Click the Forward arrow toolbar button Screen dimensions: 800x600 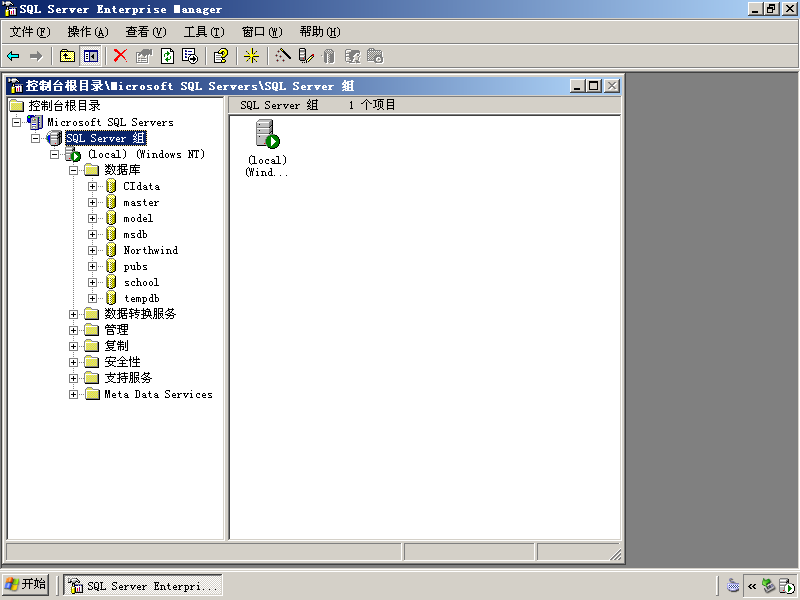[36, 56]
